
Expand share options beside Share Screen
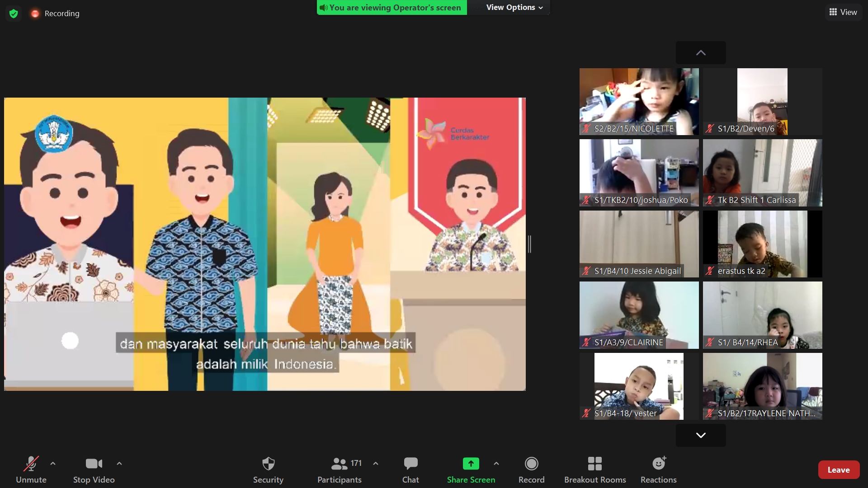click(x=496, y=464)
